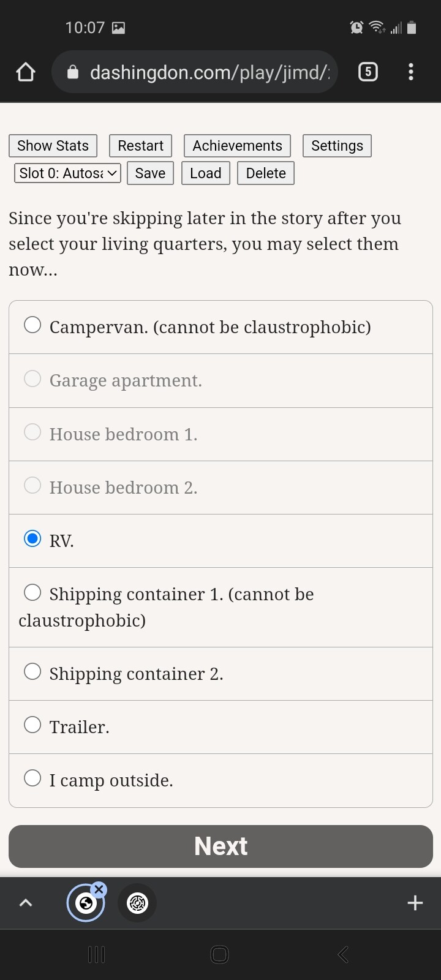Open the tab switcher showing 5 tabs
441x980 pixels.
367,72
